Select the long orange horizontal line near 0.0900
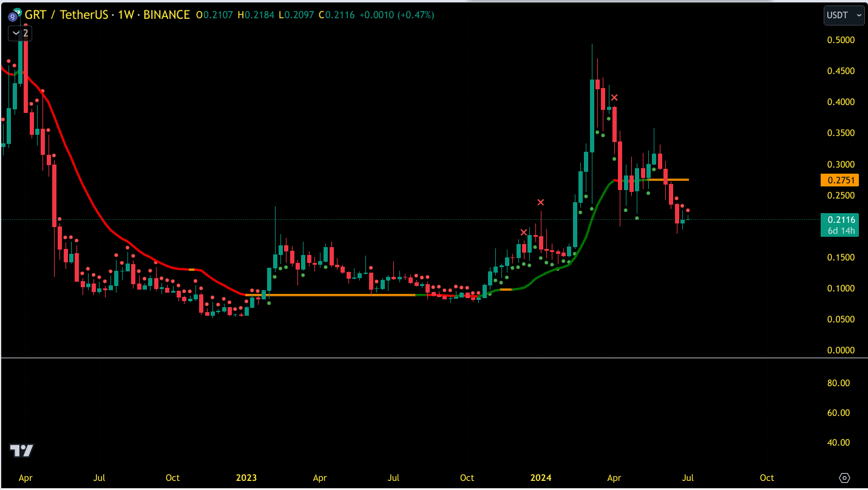The image size is (868, 490). 331,294
